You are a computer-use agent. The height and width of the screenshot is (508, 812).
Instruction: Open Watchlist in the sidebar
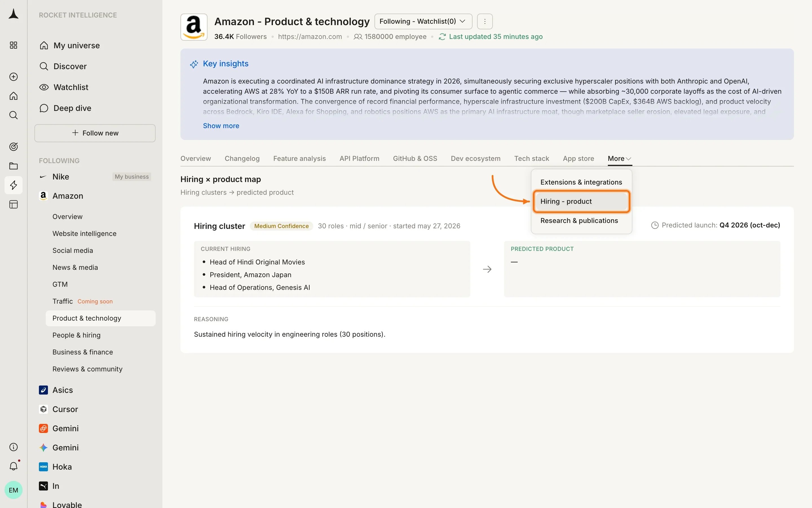(x=71, y=87)
